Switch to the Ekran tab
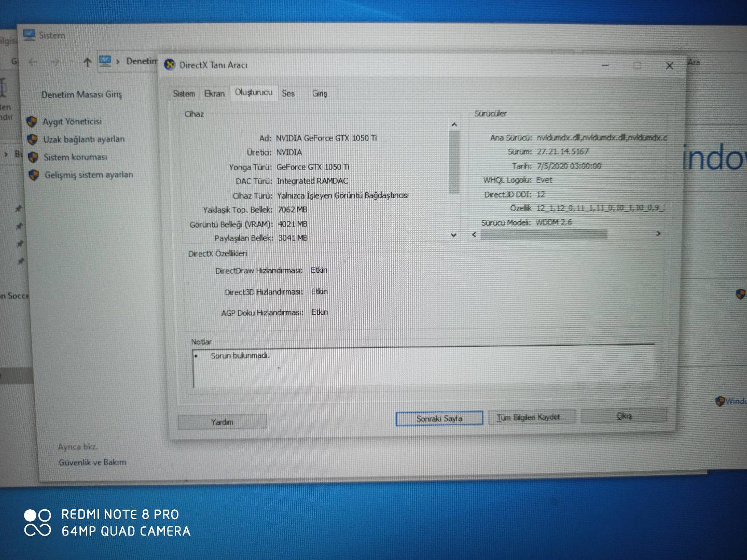The image size is (747, 560). [x=214, y=93]
